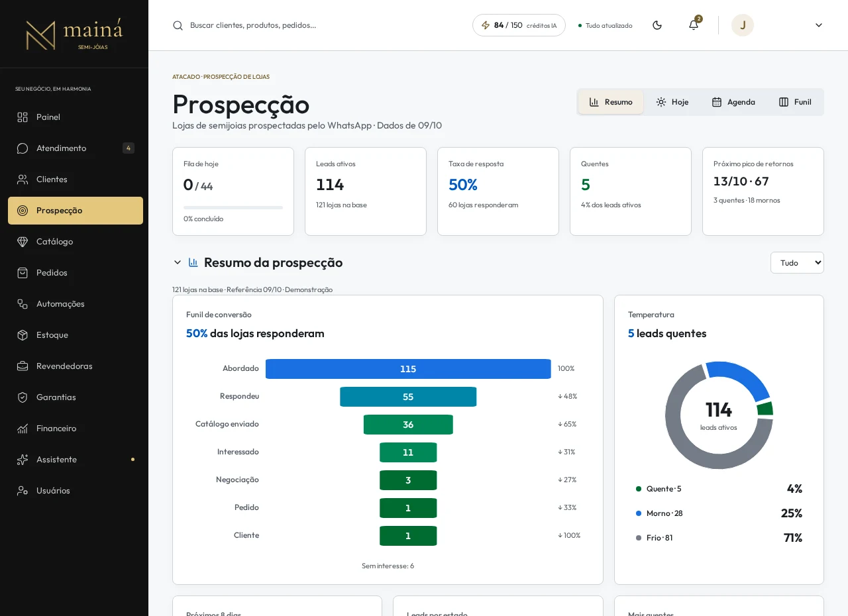
Task: Click the Negociação 3 funnel bar
Action: tap(408, 480)
